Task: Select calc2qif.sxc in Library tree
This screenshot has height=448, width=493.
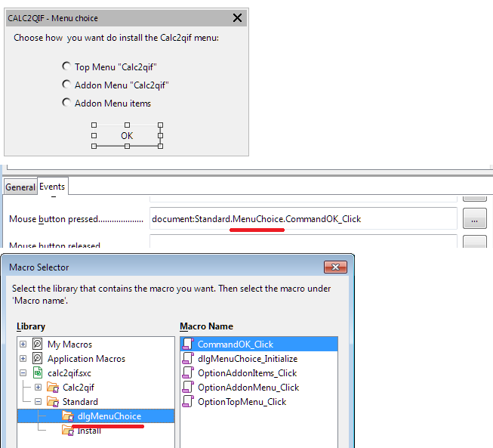Action: (69, 373)
